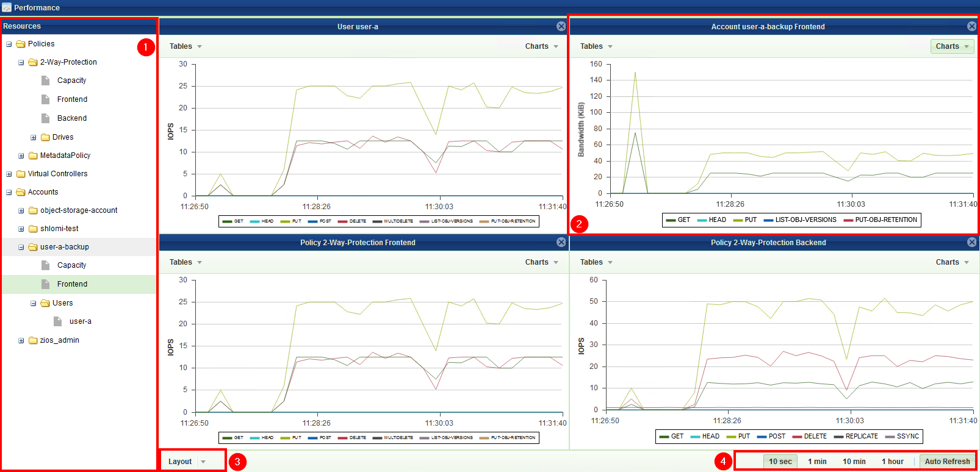Close the Policy 2-Way-Protection Frontend panel

click(561, 242)
